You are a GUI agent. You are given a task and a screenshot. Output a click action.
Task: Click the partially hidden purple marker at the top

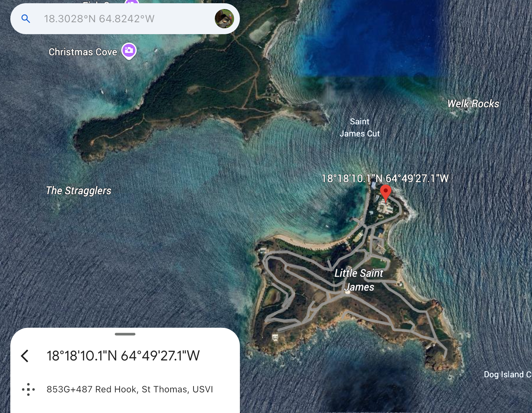click(132, 2)
